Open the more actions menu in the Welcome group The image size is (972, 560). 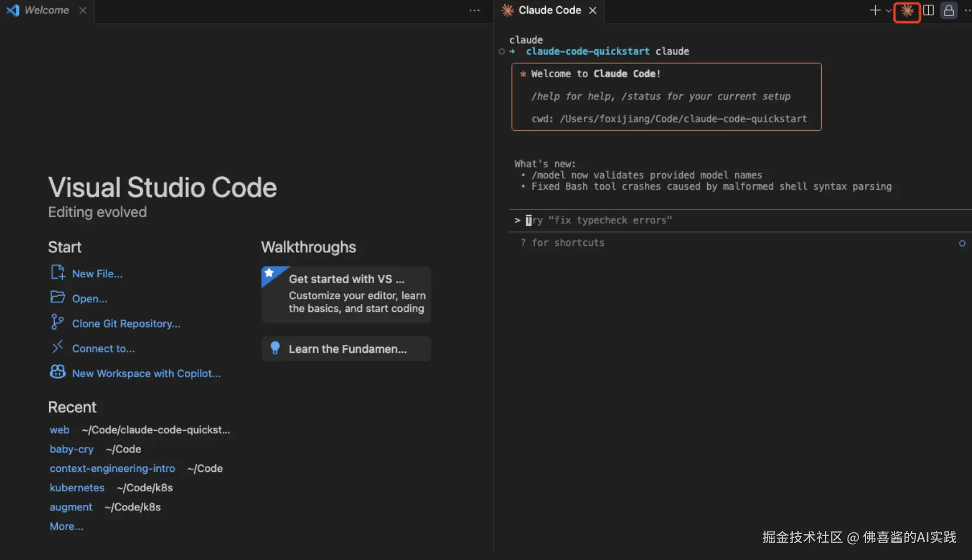click(474, 10)
